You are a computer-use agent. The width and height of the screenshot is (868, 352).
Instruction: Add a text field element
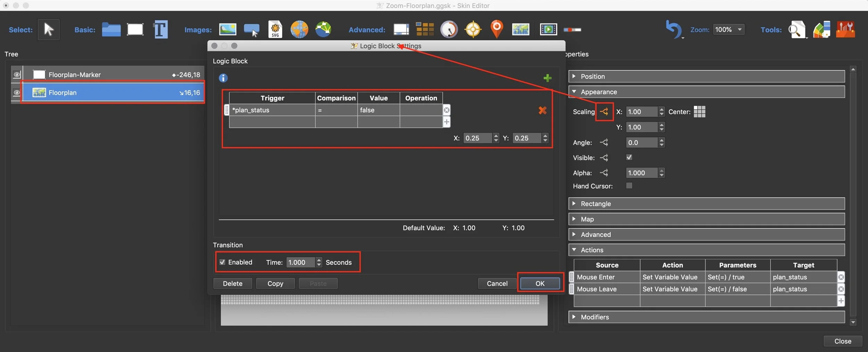tap(160, 30)
